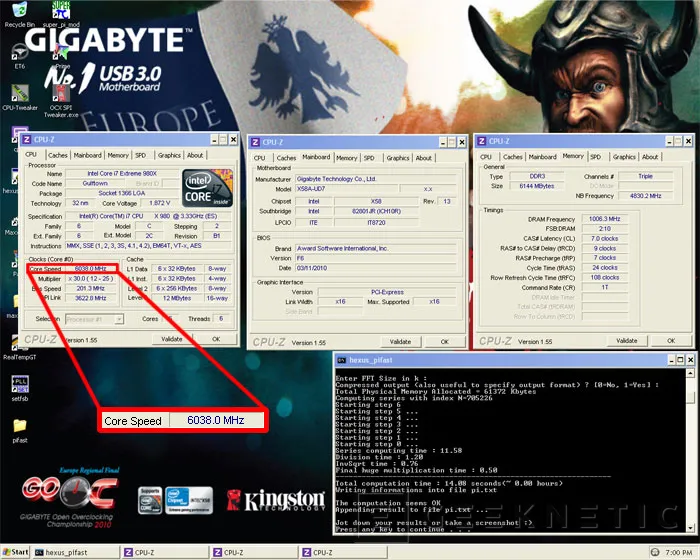
Task: Click OK in the CPU-tab CPU-Z window
Action: coord(216,339)
